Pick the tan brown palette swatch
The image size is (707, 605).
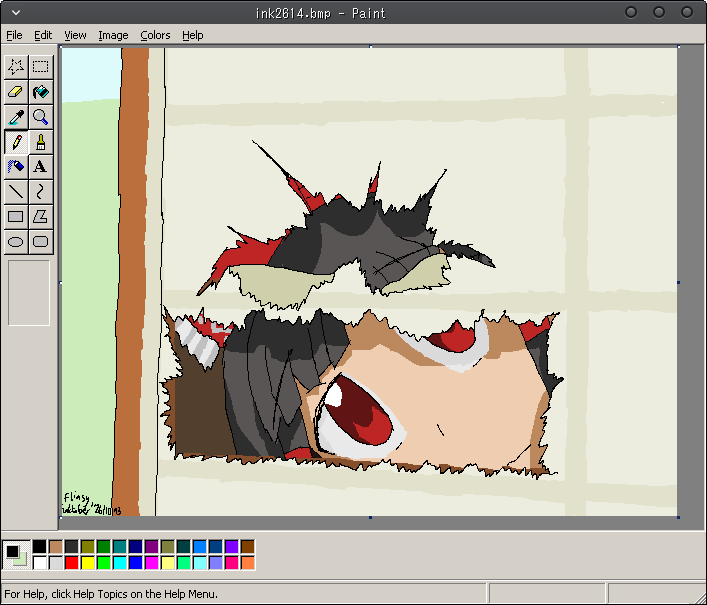55,547
